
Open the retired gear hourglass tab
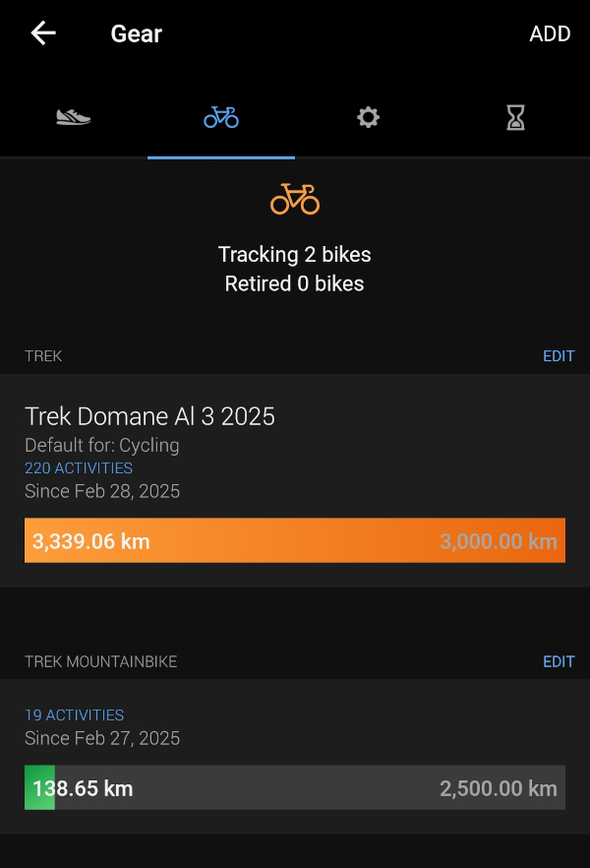click(x=515, y=117)
